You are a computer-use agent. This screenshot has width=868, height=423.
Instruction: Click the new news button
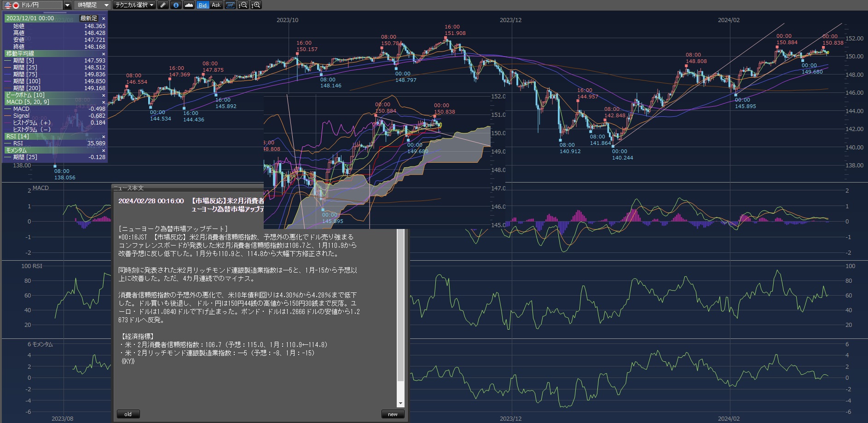[393, 414]
